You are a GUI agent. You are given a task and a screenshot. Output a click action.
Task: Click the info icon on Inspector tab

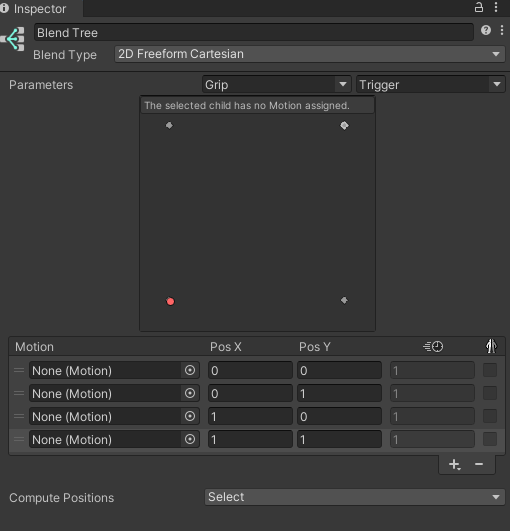pyautogui.click(x=4, y=8)
